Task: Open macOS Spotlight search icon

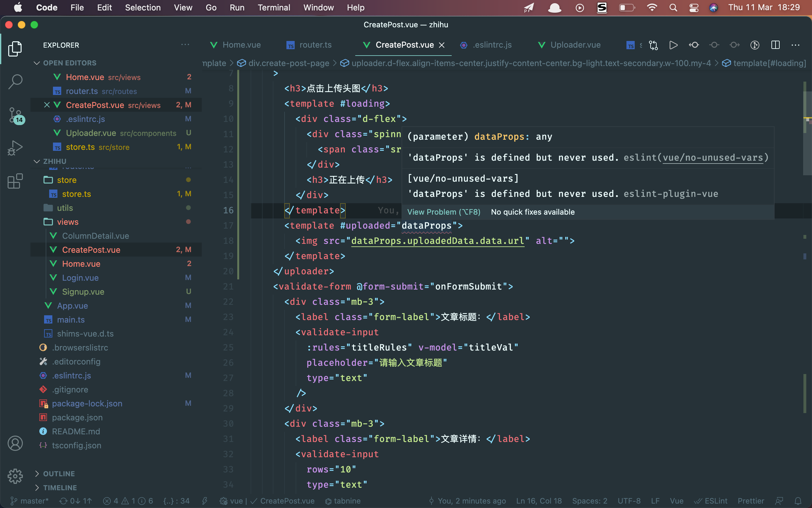Action: (673, 7)
